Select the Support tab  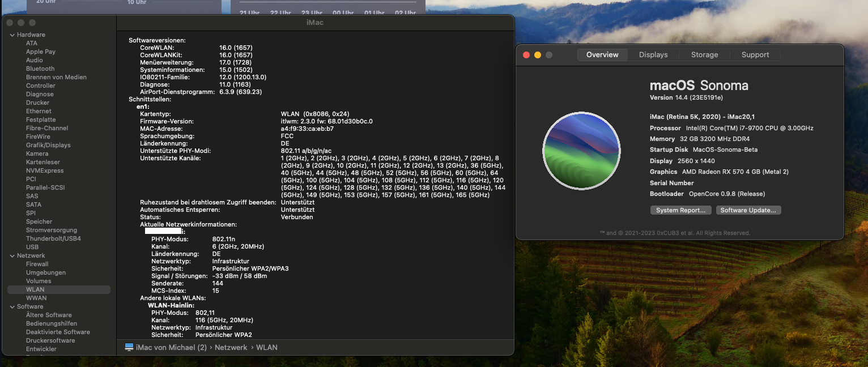[755, 55]
